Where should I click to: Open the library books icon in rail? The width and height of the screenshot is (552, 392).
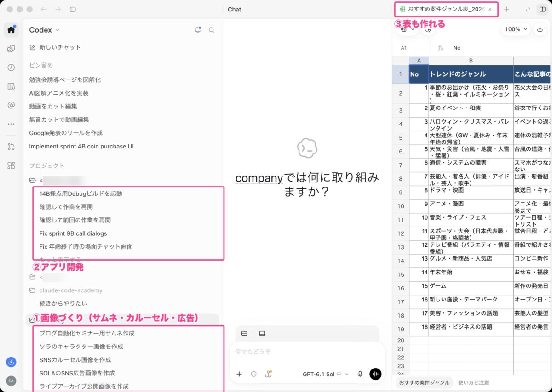pyautogui.click(x=11, y=86)
